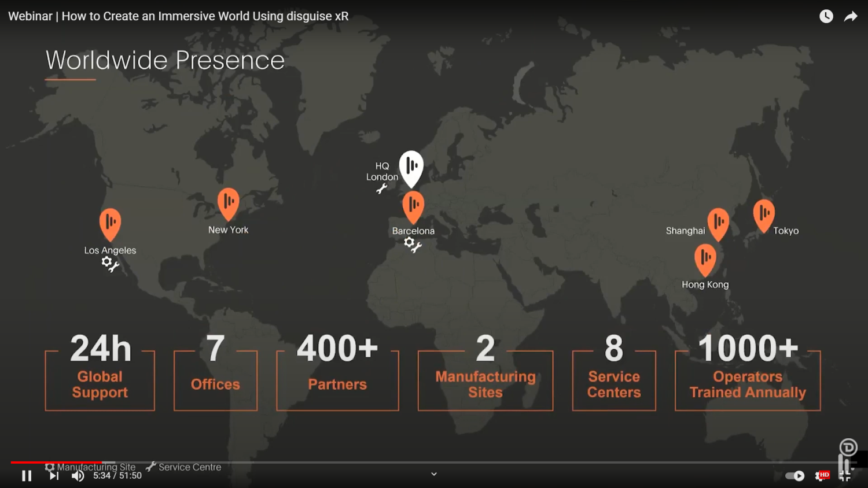The width and height of the screenshot is (868, 488).
Task: Click the "Worldwide Presence" heading
Action: coord(165,60)
